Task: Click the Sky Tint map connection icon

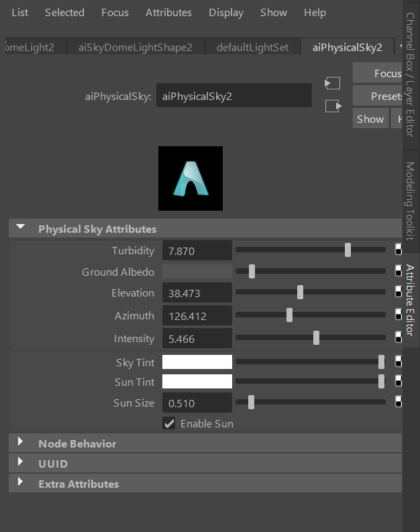Action: 399,362
